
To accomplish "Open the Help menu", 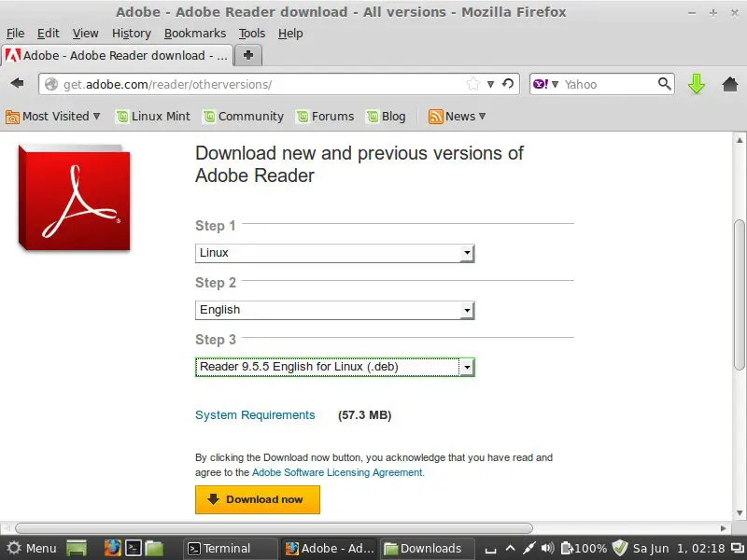I will pos(290,34).
